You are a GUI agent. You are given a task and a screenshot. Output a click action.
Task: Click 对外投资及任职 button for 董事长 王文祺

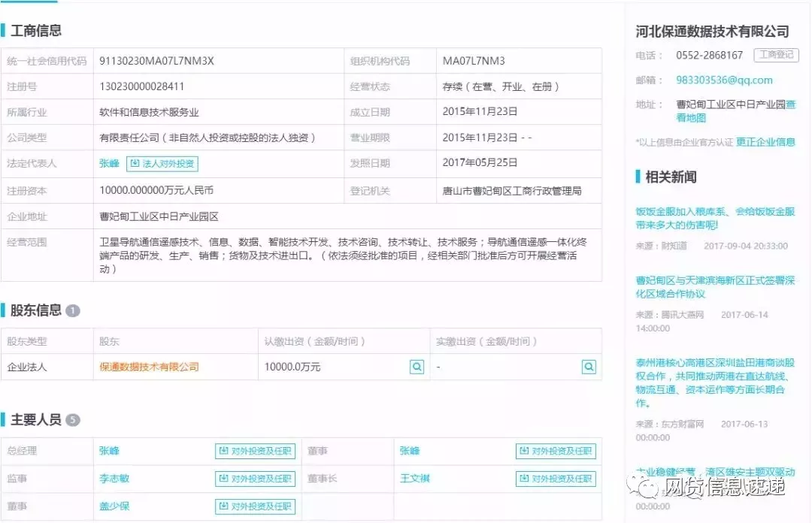(x=556, y=479)
